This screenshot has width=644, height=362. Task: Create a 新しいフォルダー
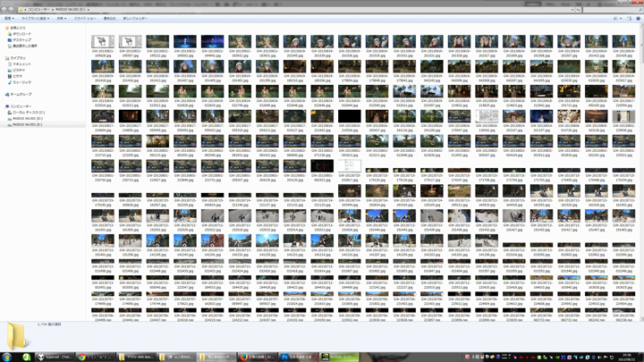tap(135, 19)
